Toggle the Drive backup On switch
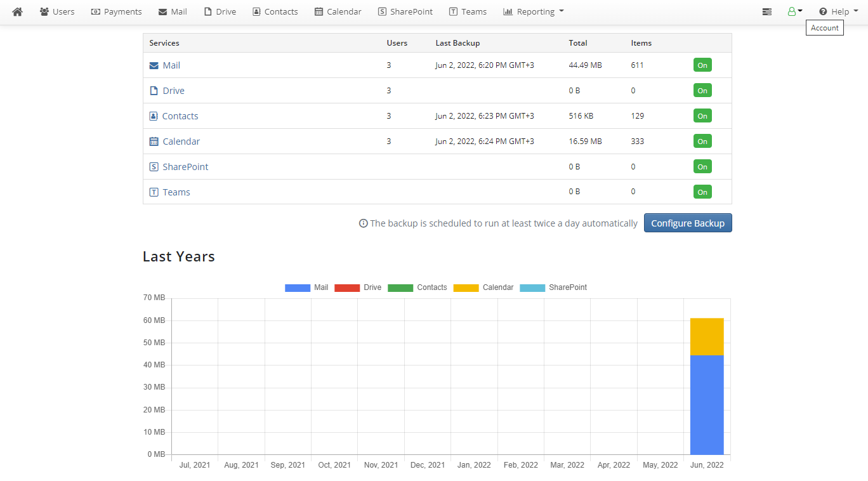 702,91
